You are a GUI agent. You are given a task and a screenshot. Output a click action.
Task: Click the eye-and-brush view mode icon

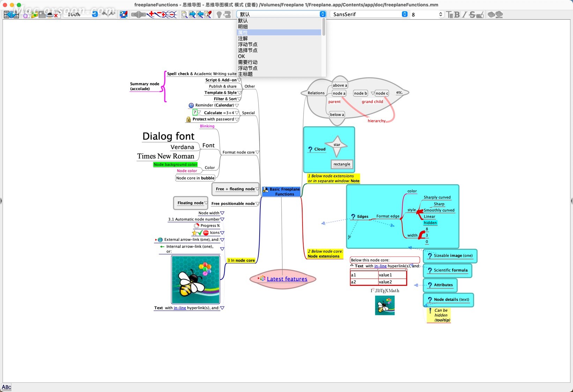tap(123, 14)
